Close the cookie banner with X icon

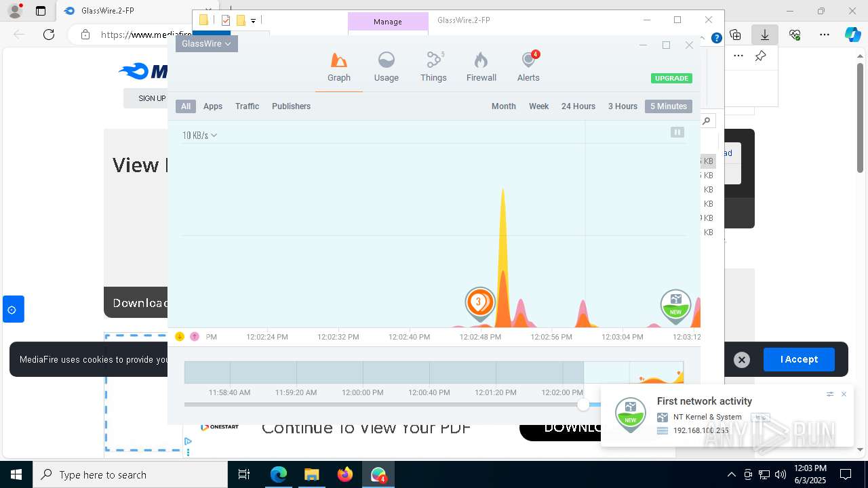[742, 360]
